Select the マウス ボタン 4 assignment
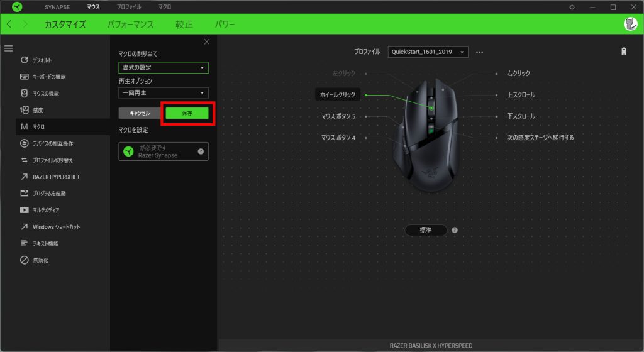This screenshot has width=644, height=352. (338, 138)
